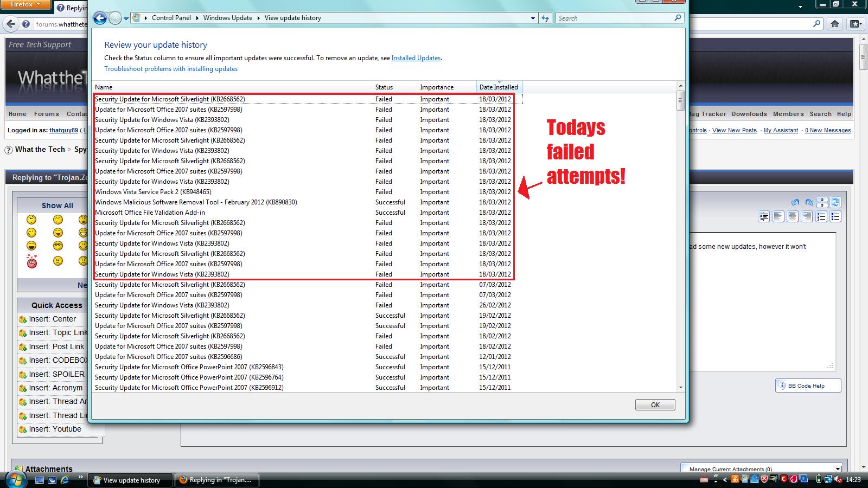Open the Home menu on forum page
868x488 pixels.
(17, 114)
